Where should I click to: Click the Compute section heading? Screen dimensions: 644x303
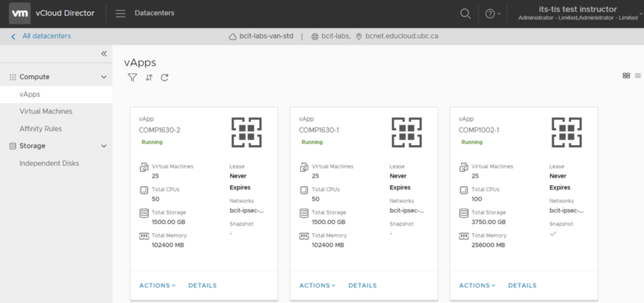click(34, 77)
